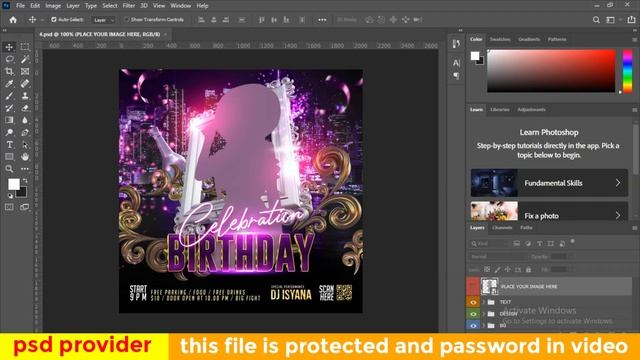The height and width of the screenshot is (360, 640).
Task: Expand the TEXT layer group
Action: click(484, 302)
